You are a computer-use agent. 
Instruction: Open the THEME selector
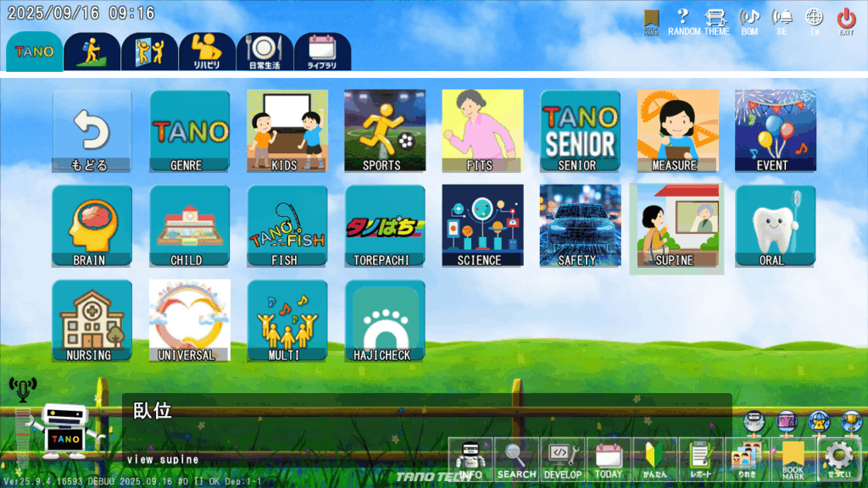click(x=716, y=20)
